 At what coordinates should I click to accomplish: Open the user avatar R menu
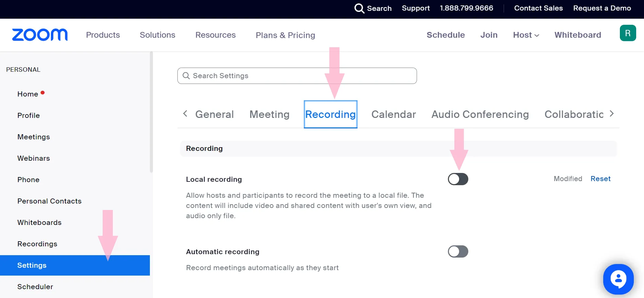point(628,33)
